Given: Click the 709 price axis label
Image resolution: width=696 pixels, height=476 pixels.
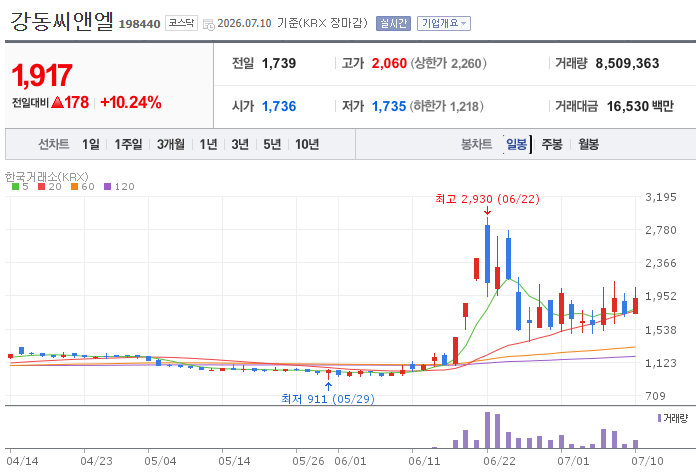Looking at the screenshot, I should (x=655, y=396).
